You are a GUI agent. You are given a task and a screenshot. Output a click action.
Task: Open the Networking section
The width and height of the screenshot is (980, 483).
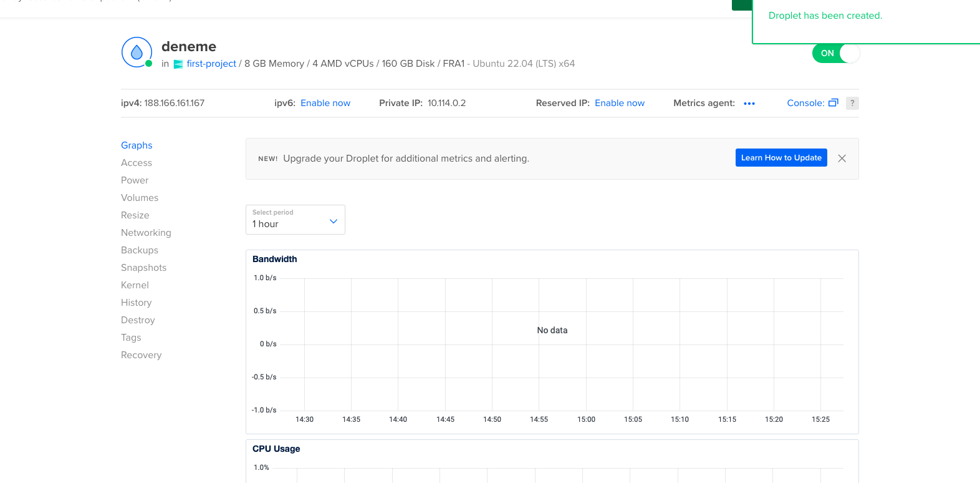[x=146, y=233]
